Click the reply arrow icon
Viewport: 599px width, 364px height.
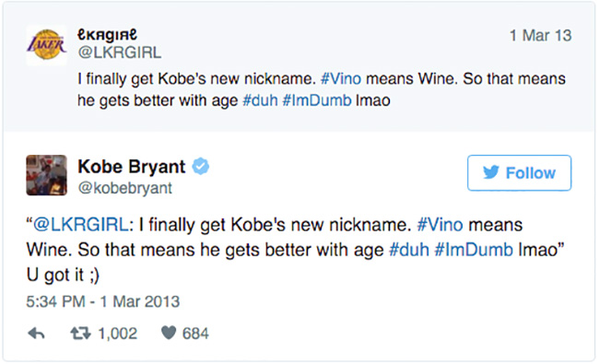pos(36,334)
